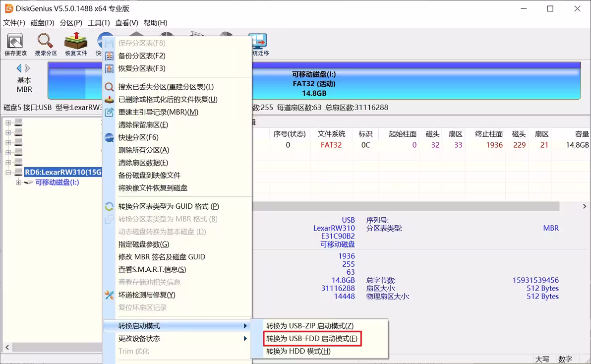Select 可移动磁盘(I:) in the disk tree
591x364 pixels.
pyautogui.click(x=58, y=182)
